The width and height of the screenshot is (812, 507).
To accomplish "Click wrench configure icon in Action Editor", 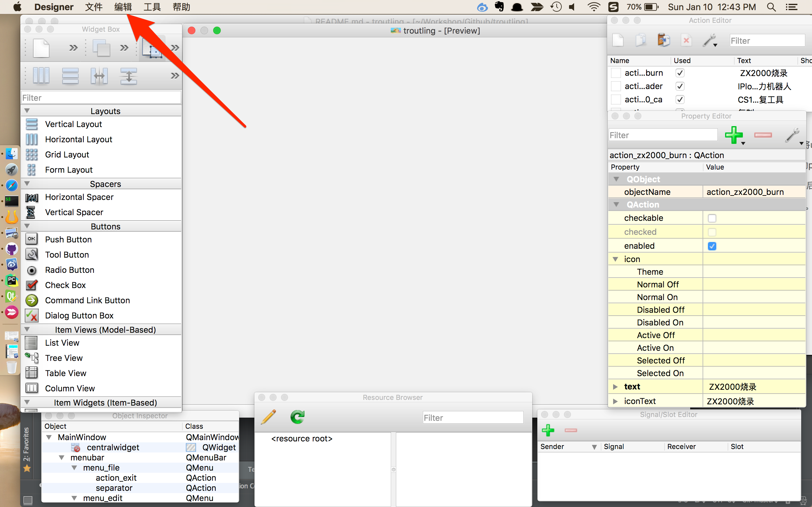I will [709, 41].
